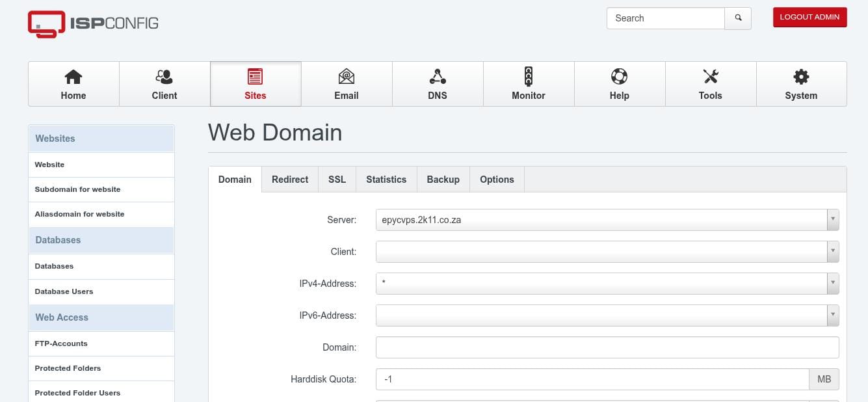
Task: Focus the Harddisk Quota field
Action: click(x=592, y=379)
